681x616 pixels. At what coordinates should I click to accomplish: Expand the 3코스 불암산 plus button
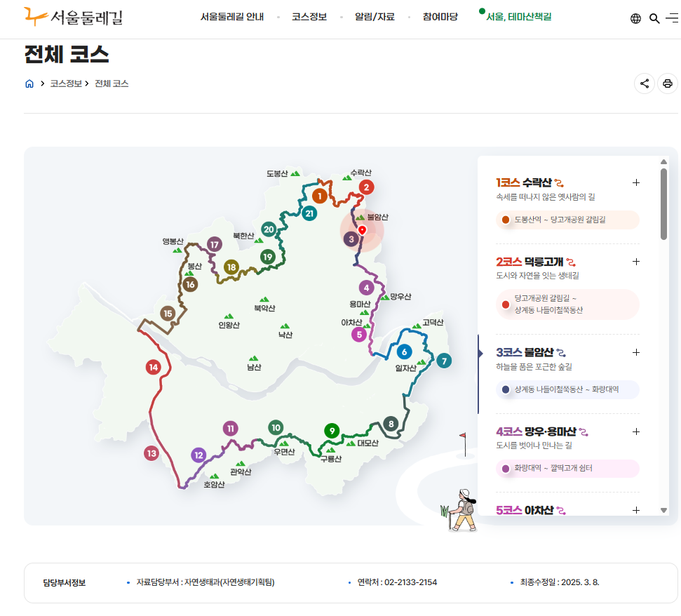point(636,352)
